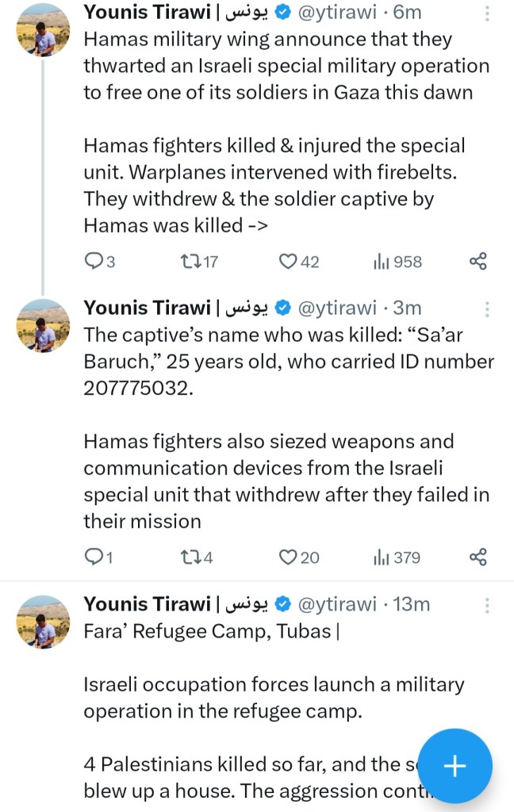Tap profile avatar on the first tweet
This screenshot has width=514, height=812.
click(x=43, y=30)
